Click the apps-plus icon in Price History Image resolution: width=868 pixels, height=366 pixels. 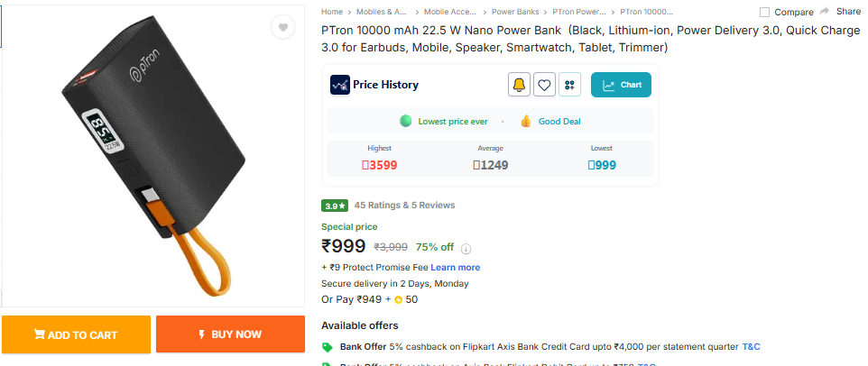[x=569, y=85]
